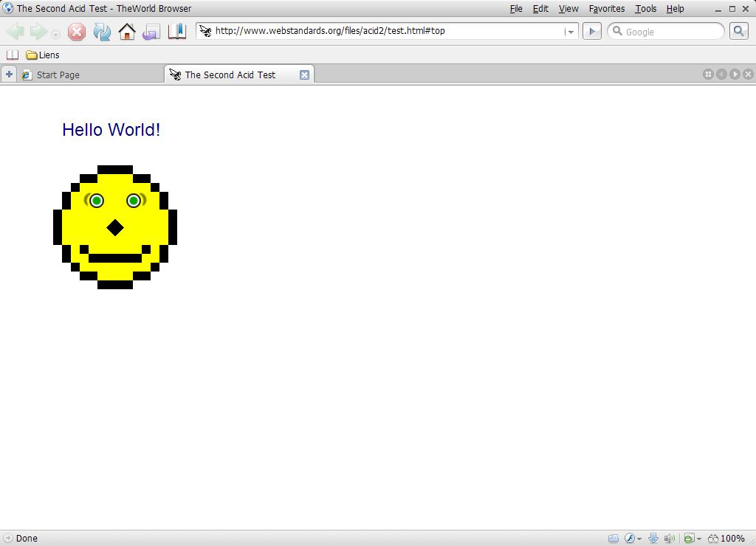Go back with the green left arrow
Image resolution: width=756 pixels, height=546 pixels.
[x=16, y=32]
